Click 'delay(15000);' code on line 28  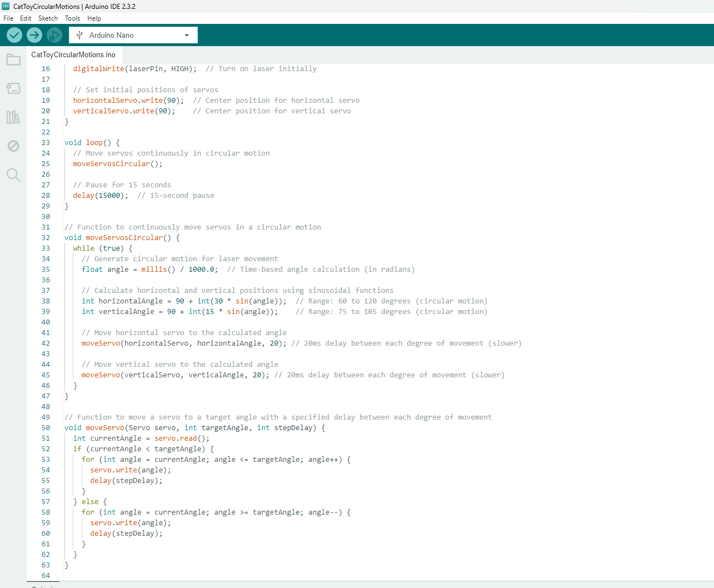coord(101,196)
